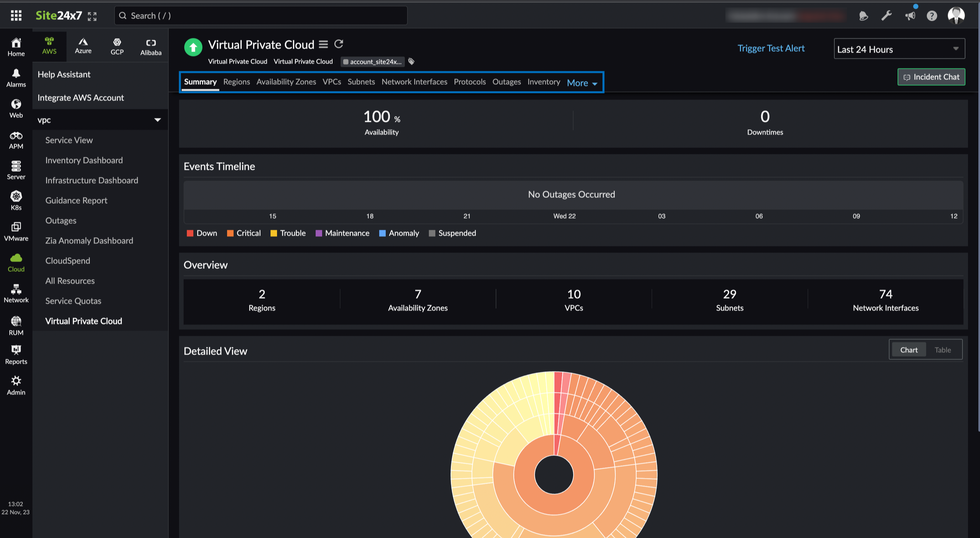Expand the More tabs menu
This screenshot has height=538, width=980.
coord(582,83)
